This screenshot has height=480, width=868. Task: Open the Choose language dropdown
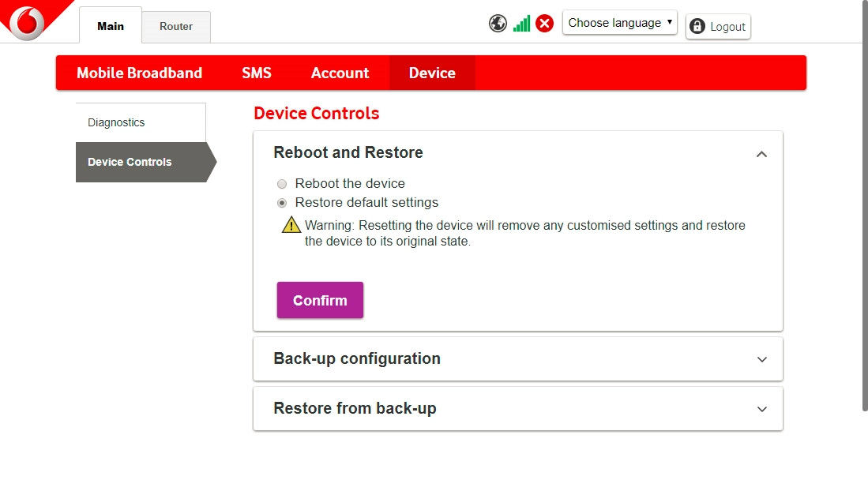(x=619, y=23)
